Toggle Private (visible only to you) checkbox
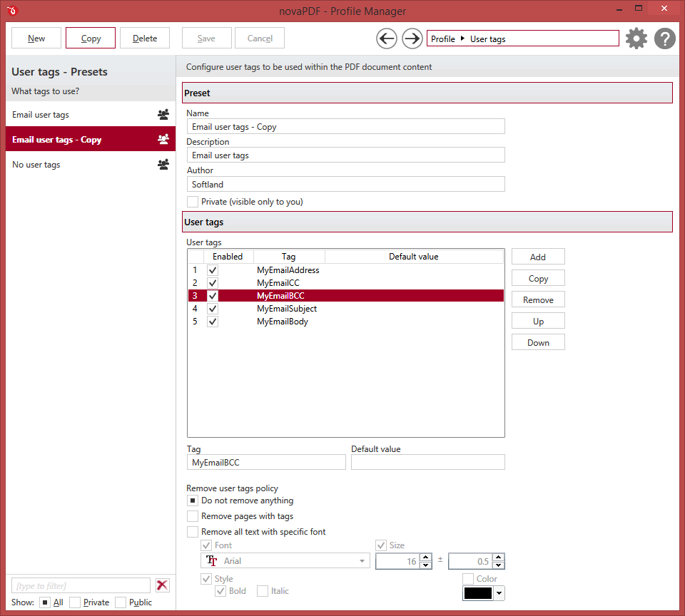 [192, 202]
